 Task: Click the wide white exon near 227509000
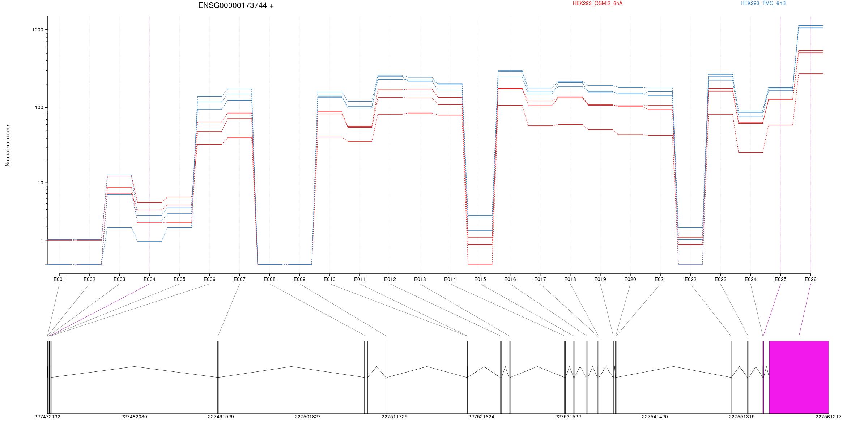click(366, 377)
